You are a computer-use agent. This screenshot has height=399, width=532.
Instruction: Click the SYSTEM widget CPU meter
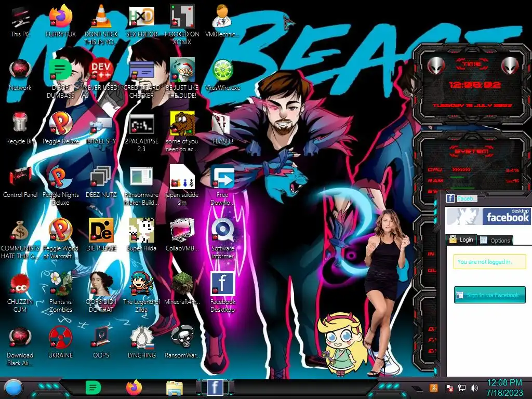473,170
